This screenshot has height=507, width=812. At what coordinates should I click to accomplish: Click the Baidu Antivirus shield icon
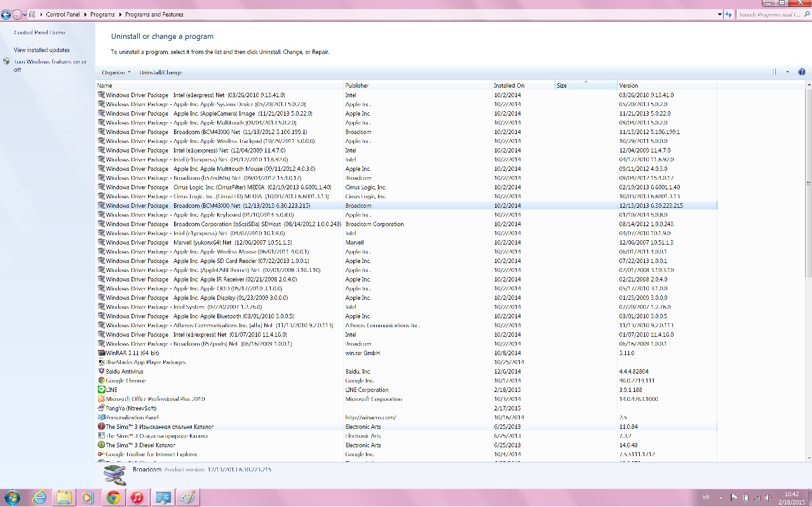click(101, 371)
